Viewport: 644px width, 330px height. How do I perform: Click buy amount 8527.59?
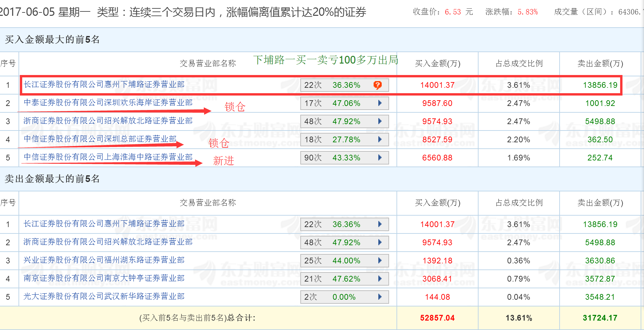(x=437, y=140)
